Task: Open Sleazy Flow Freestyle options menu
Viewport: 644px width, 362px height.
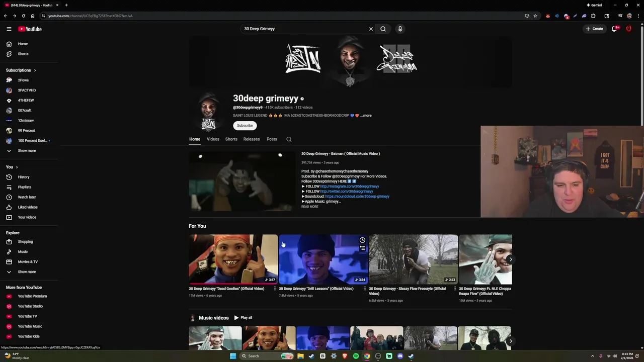Action: (x=455, y=289)
